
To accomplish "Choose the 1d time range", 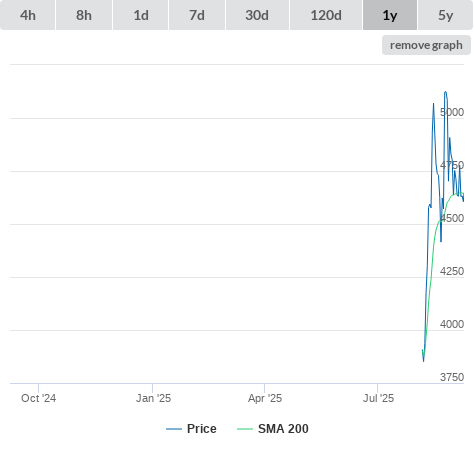I will tap(141, 15).
